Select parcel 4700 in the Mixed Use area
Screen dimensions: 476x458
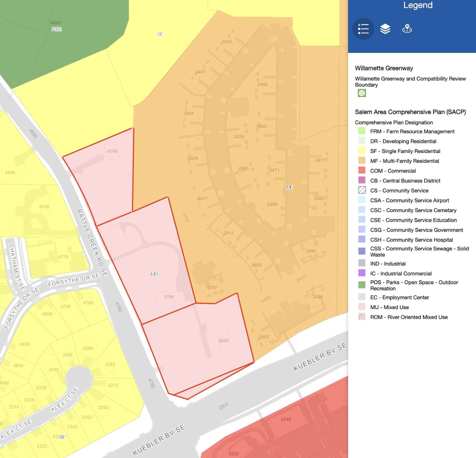[x=112, y=151]
